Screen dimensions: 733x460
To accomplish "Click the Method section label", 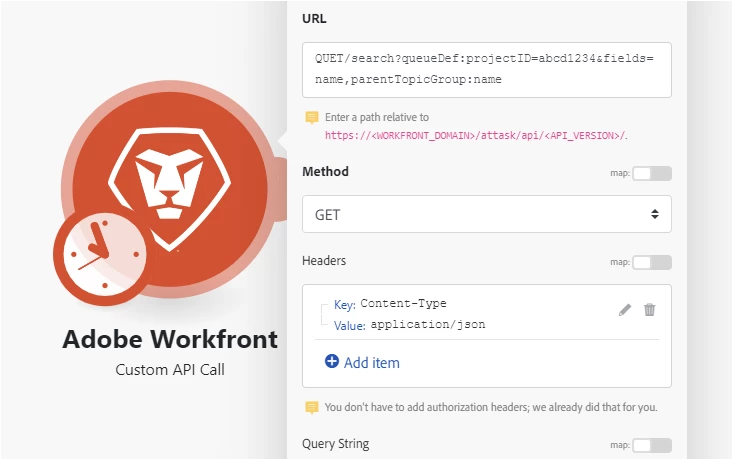I will (325, 172).
